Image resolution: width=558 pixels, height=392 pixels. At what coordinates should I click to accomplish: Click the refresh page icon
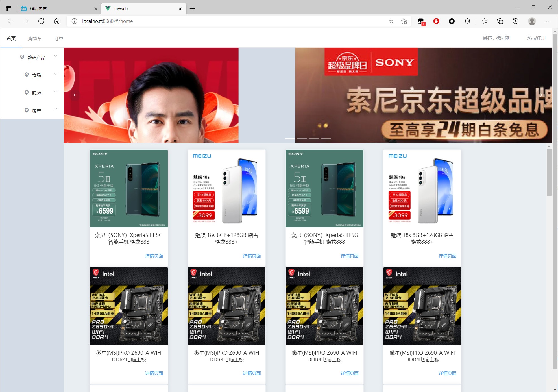click(x=41, y=21)
